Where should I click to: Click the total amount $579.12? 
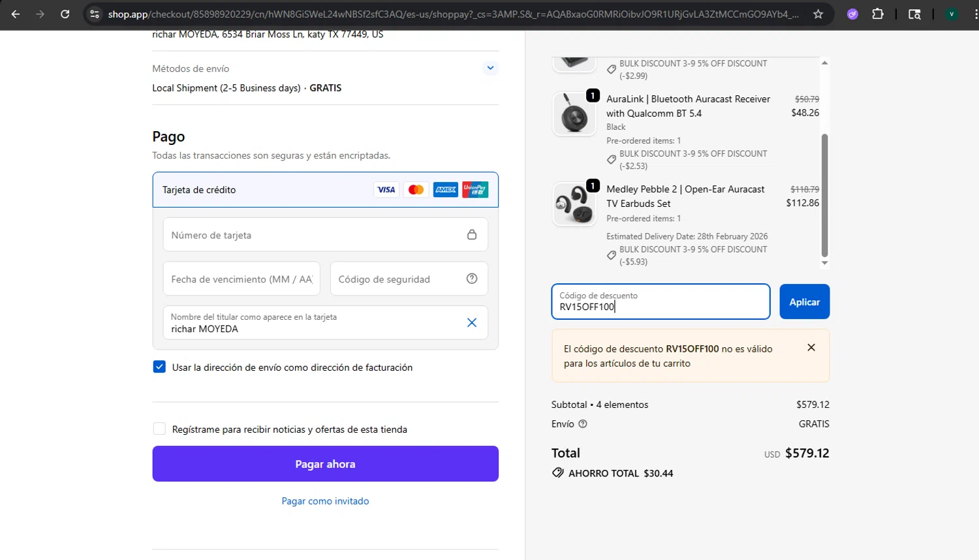pyautogui.click(x=807, y=453)
